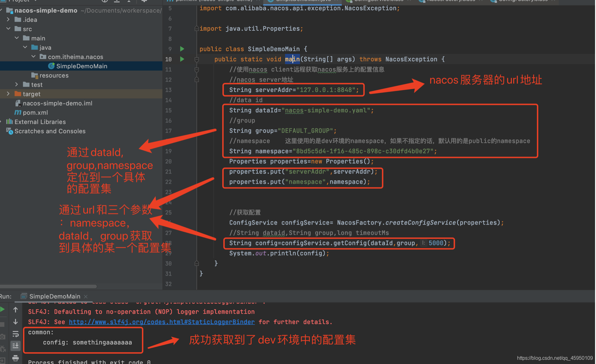This screenshot has width=596, height=364.
Task: Click getConfig method call on line 28
Action: 350,243
